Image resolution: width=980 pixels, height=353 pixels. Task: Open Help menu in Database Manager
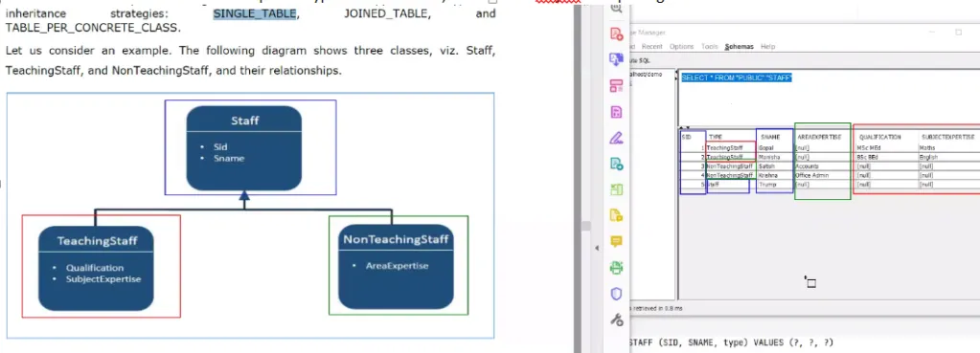[x=767, y=47]
